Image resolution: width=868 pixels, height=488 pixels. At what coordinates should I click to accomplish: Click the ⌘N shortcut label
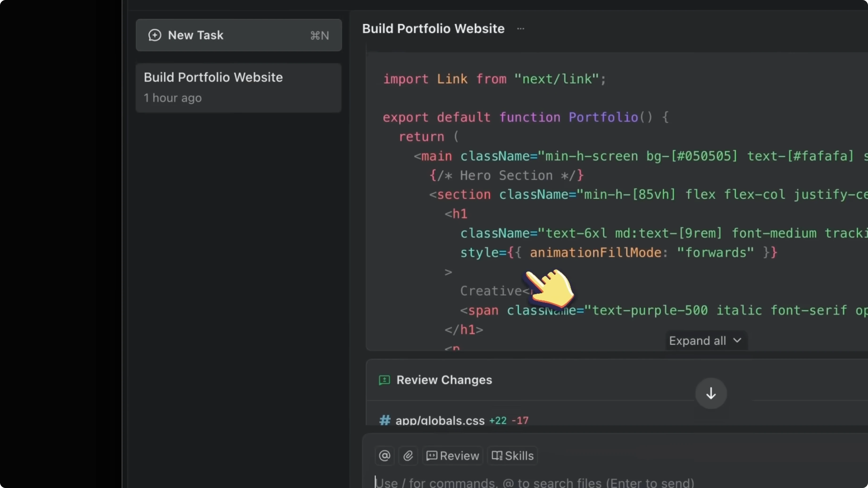319,35
